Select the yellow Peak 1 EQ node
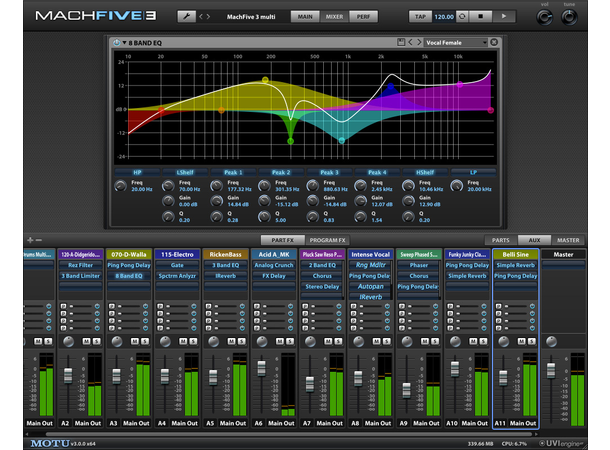The height and width of the screenshot is (450, 610). point(265,80)
